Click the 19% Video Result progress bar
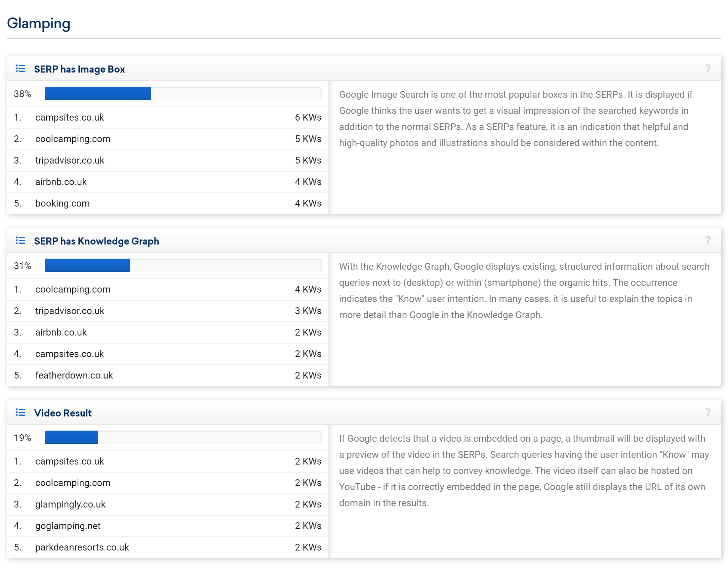The width and height of the screenshot is (728, 572). click(183, 438)
